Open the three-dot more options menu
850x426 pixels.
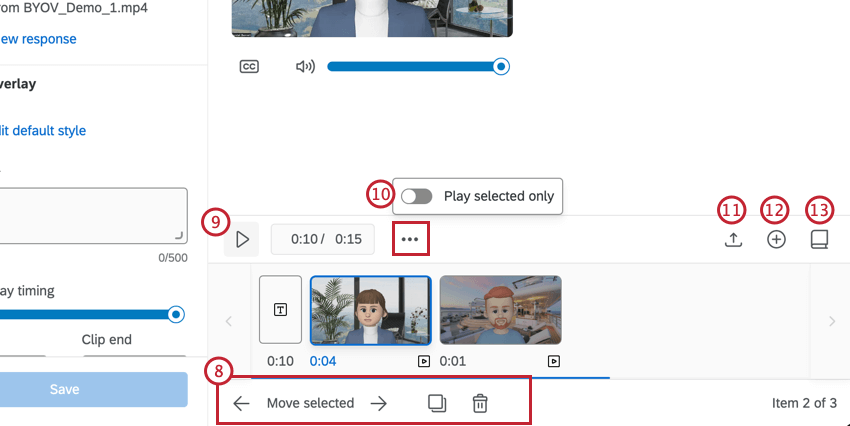pos(410,239)
